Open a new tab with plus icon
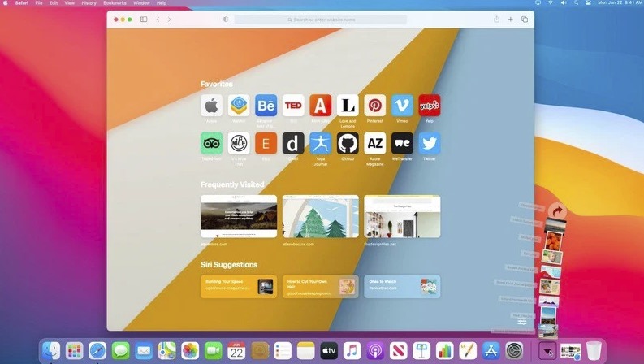 (x=511, y=19)
